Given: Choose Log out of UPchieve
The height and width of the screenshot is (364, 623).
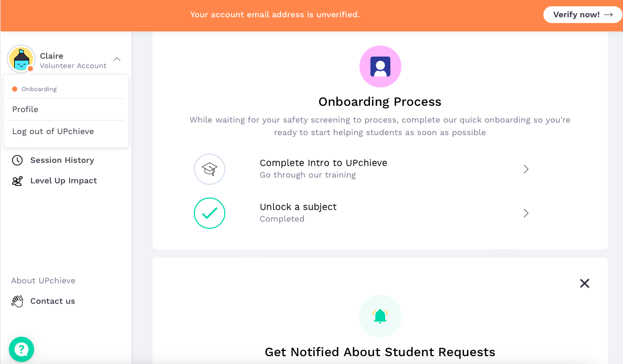Looking at the screenshot, I should tap(53, 131).
